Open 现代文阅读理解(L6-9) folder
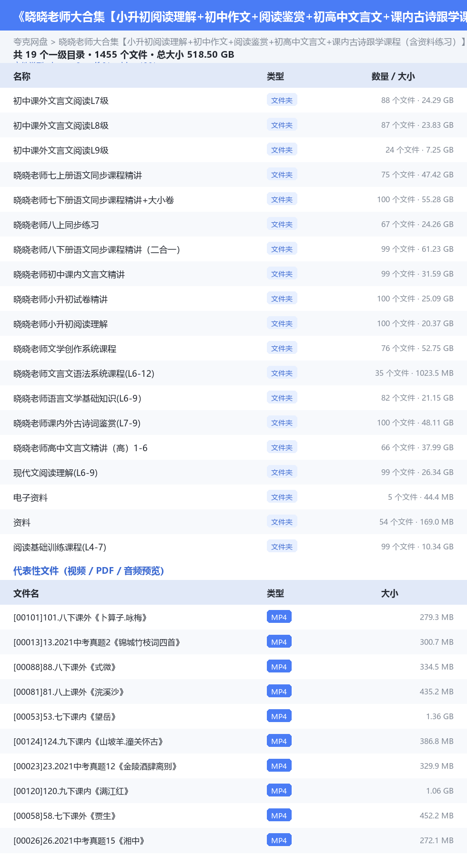This screenshot has height=868, width=467. pos(55,473)
